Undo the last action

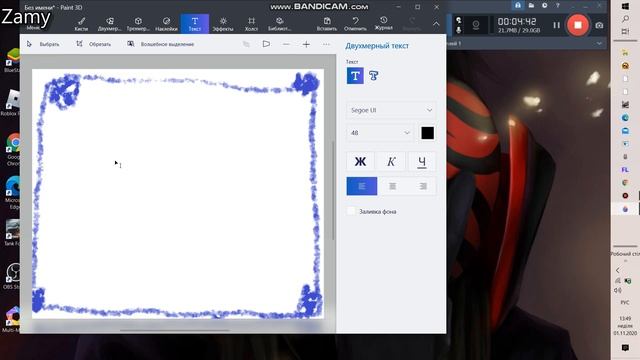(355, 24)
